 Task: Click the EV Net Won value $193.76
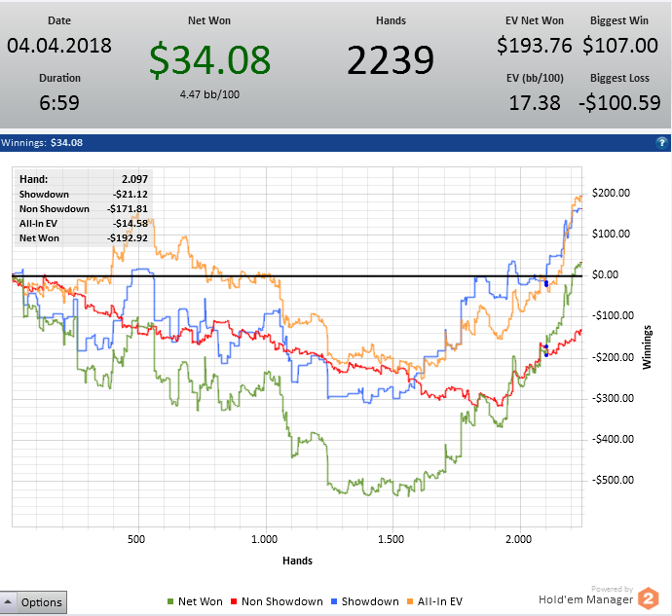tap(535, 46)
